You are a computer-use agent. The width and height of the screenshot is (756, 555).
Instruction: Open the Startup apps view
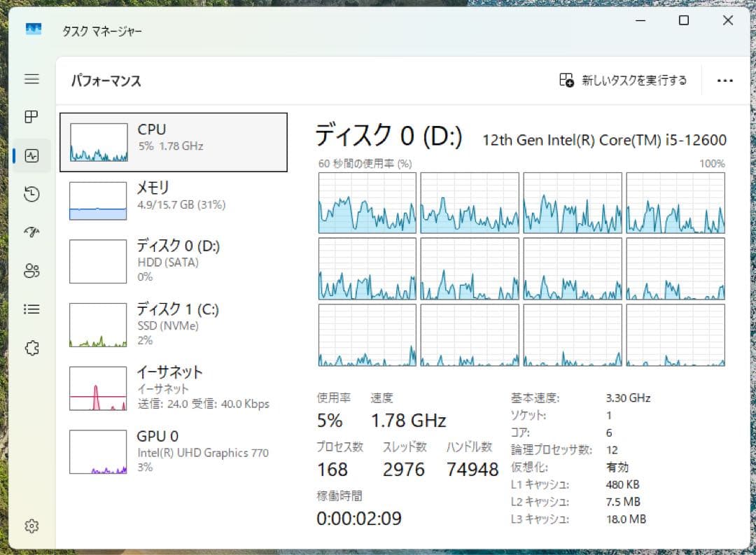click(31, 232)
